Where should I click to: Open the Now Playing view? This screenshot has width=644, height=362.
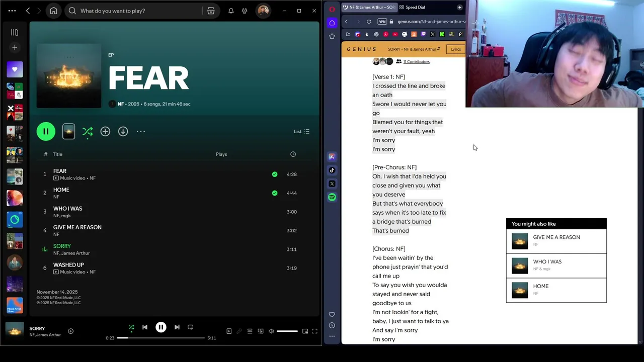(229, 331)
